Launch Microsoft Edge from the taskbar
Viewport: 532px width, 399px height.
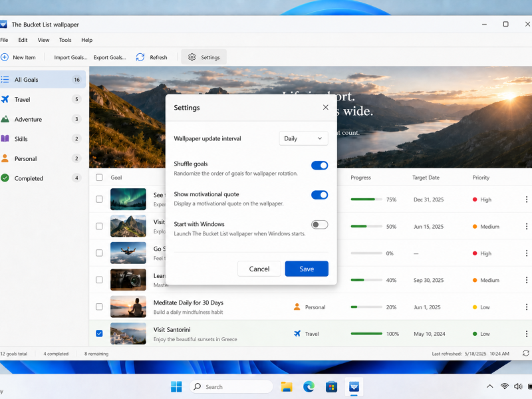(309, 387)
